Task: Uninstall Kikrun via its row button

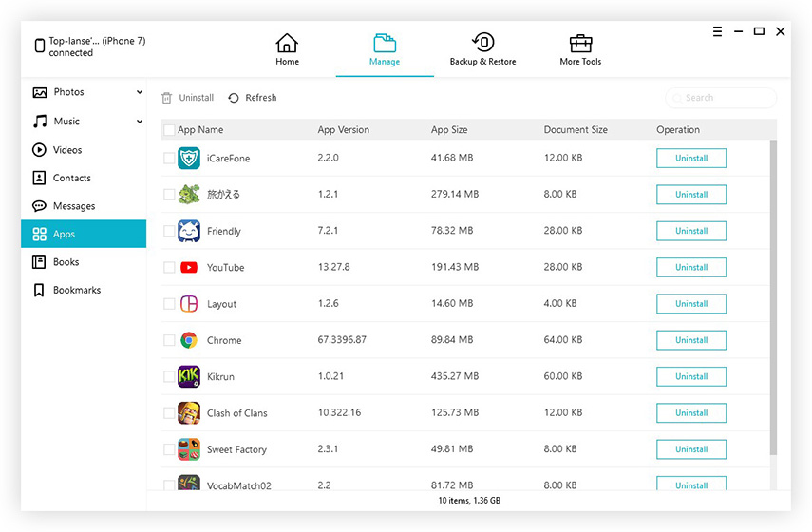Action: point(691,376)
